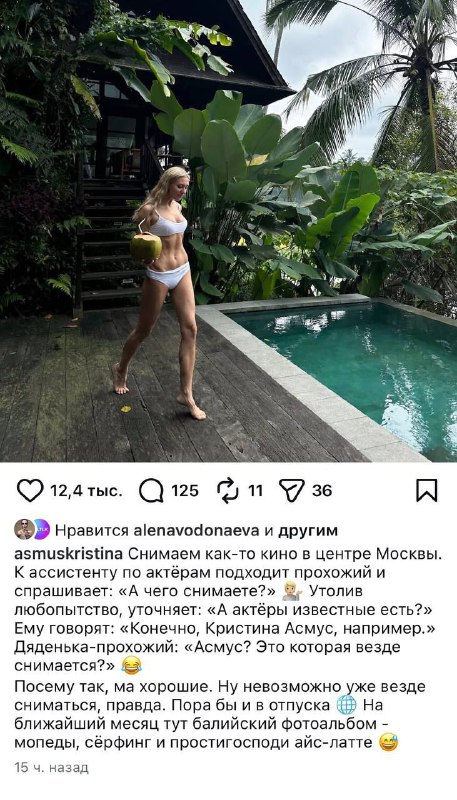This screenshot has width=457, height=800.
Task: View other likers via 'другим'
Action: (x=308, y=531)
